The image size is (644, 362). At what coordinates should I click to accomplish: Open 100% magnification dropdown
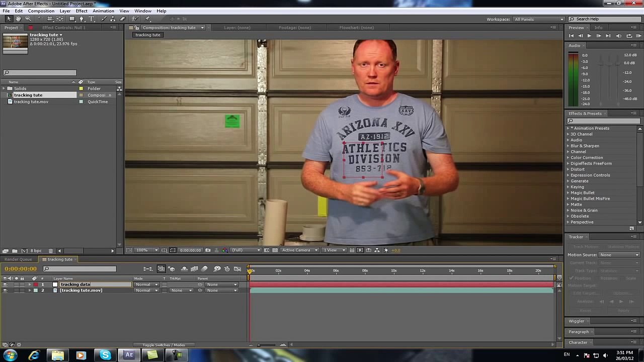coord(146,250)
